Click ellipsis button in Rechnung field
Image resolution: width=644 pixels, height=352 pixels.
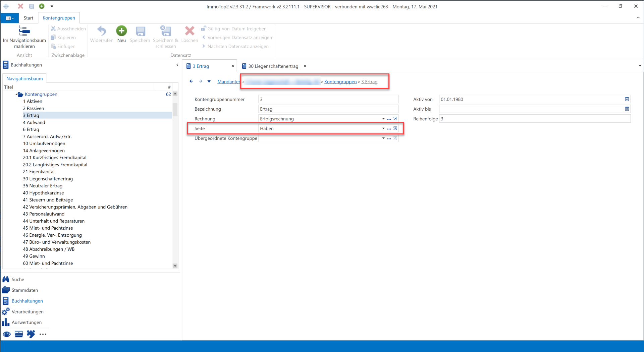point(389,119)
